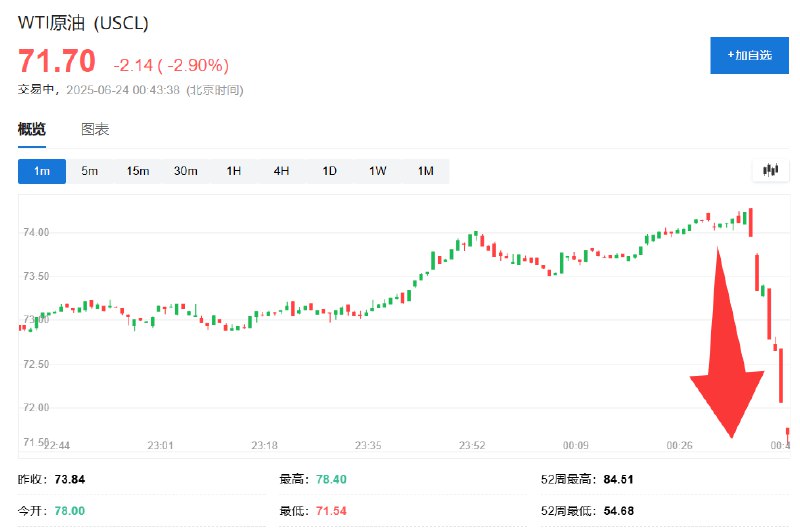Select the 1m timeframe
Screen dimensions: 800x531
(42, 171)
